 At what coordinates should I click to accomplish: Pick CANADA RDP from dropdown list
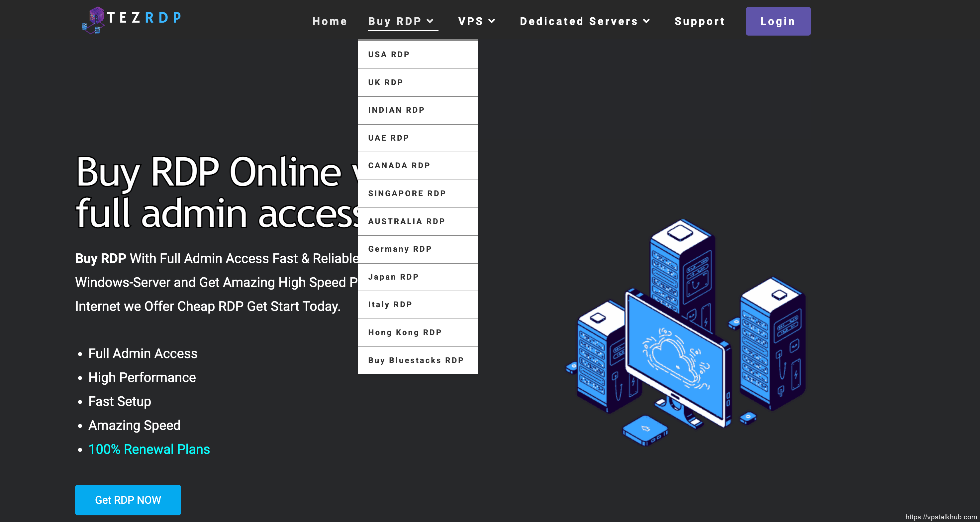399,166
